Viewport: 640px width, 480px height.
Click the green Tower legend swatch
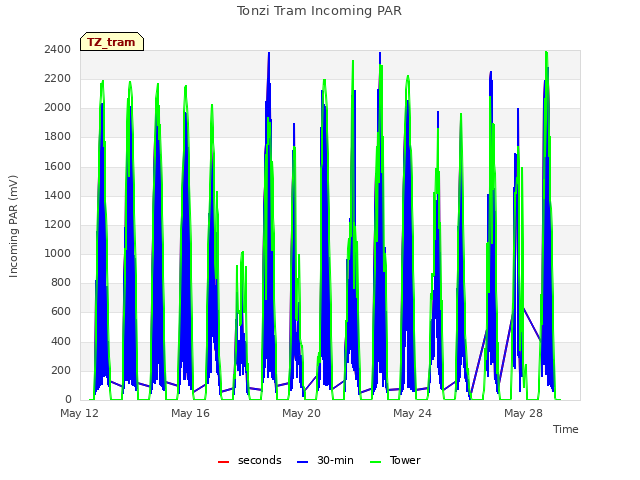click(x=375, y=462)
